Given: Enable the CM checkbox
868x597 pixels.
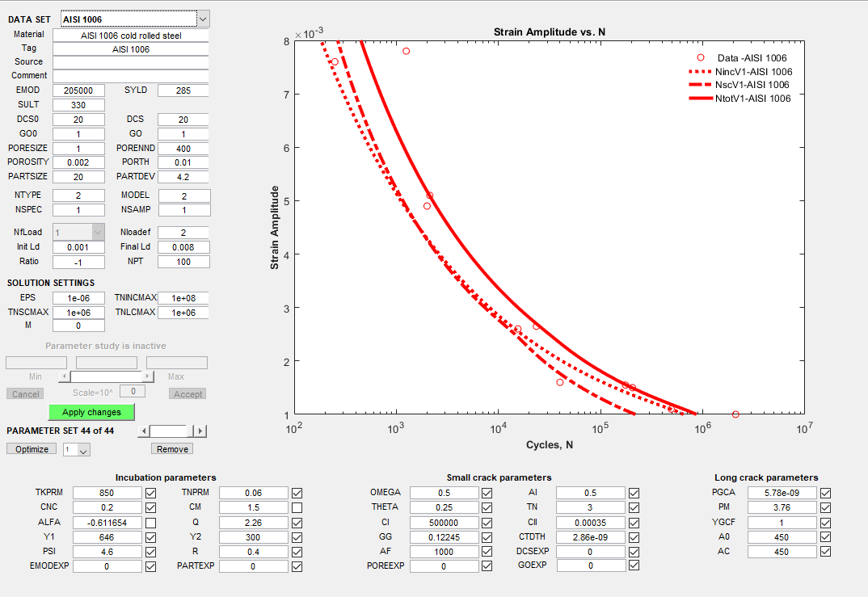Looking at the screenshot, I should pyautogui.click(x=297, y=507).
